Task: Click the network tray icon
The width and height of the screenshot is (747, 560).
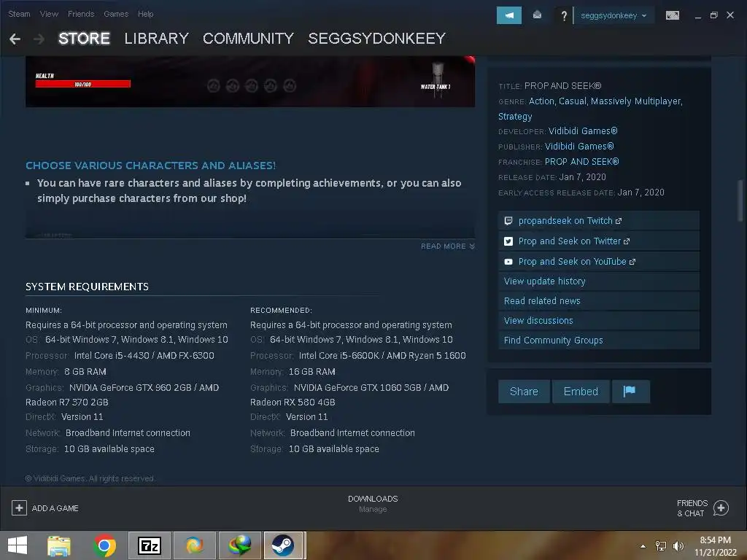Action: [661, 546]
